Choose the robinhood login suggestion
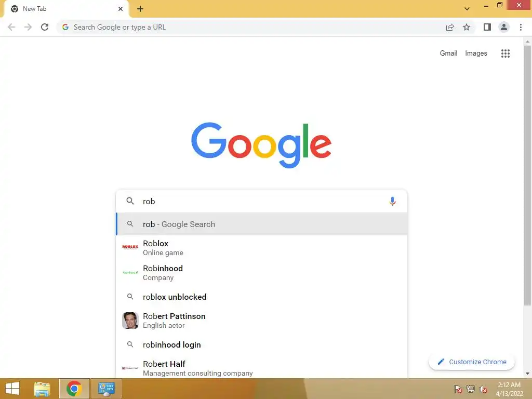Screen dimensions: 532x399 point(262,345)
